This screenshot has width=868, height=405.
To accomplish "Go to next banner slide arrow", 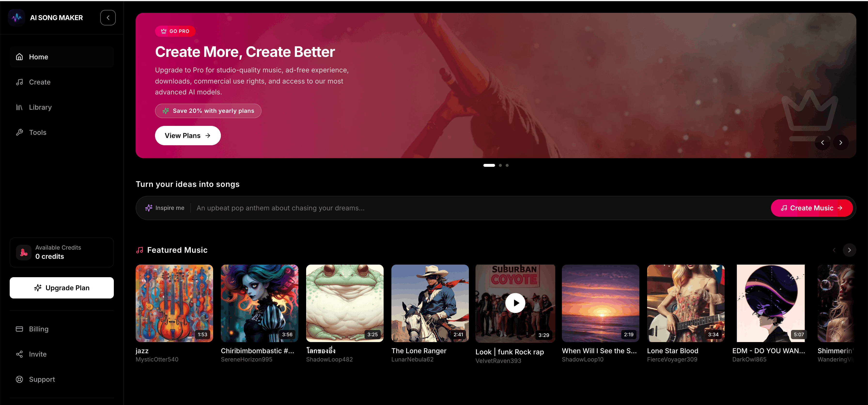I will (841, 143).
